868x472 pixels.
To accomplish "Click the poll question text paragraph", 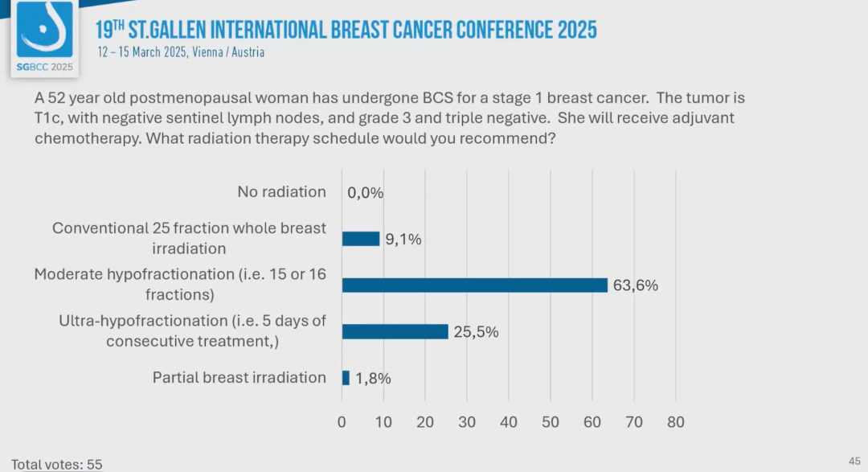I will 390,117.
